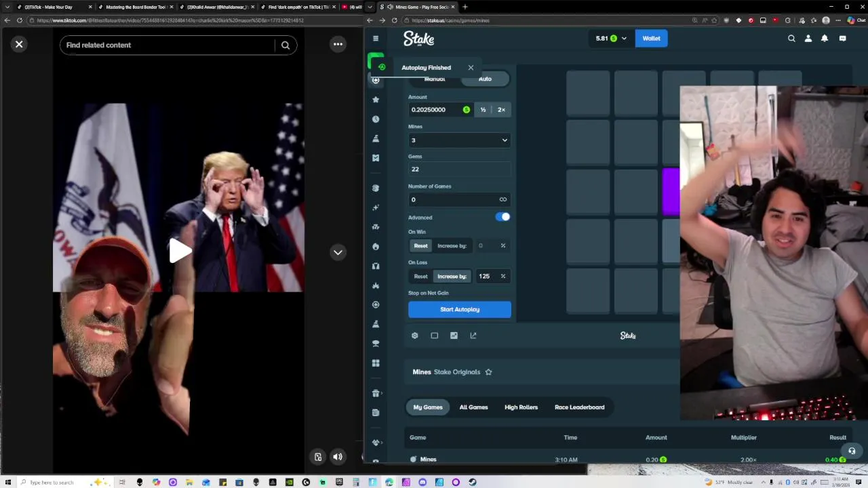Click the Gems field showing 22
Screen dimensions: 868x488
(459, 169)
